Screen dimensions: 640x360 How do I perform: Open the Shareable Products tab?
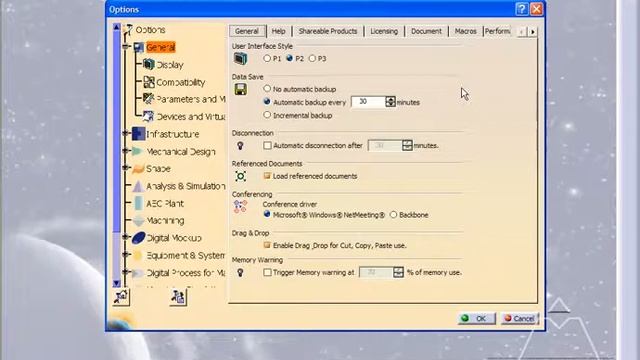pos(328,31)
